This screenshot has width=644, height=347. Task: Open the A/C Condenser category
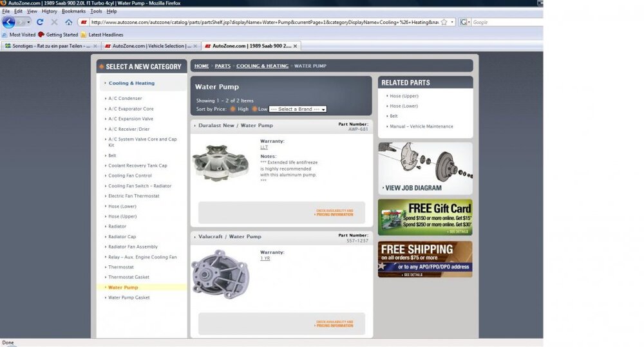(125, 98)
